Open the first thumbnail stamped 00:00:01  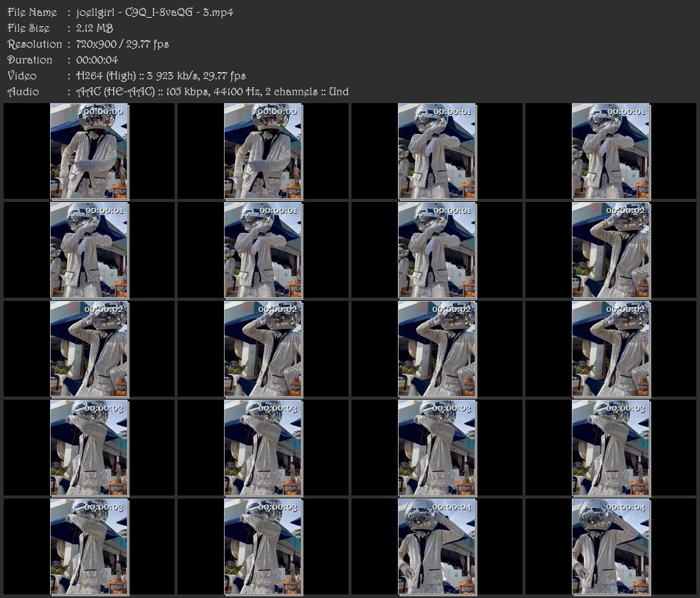[437, 151]
